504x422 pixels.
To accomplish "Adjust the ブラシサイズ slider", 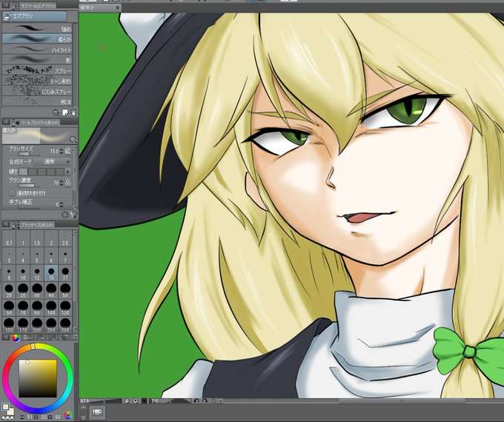I will click(x=28, y=154).
